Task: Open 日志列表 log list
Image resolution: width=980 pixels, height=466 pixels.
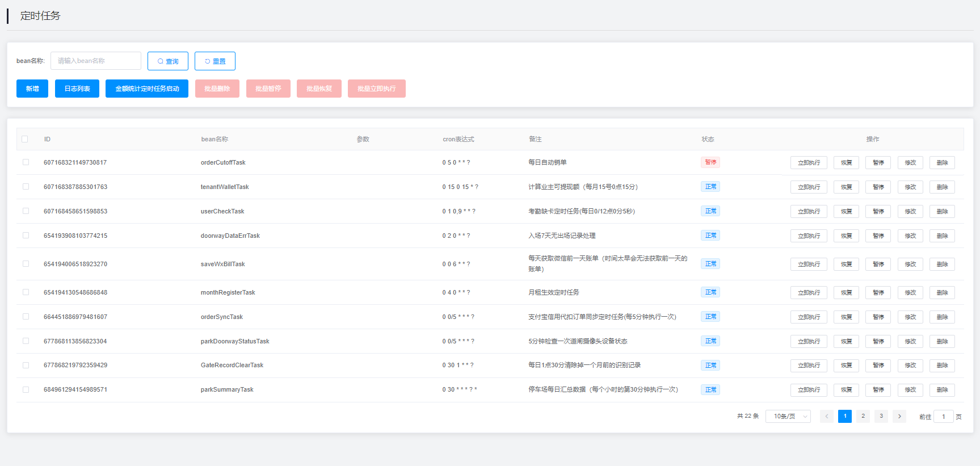Action: [x=77, y=89]
